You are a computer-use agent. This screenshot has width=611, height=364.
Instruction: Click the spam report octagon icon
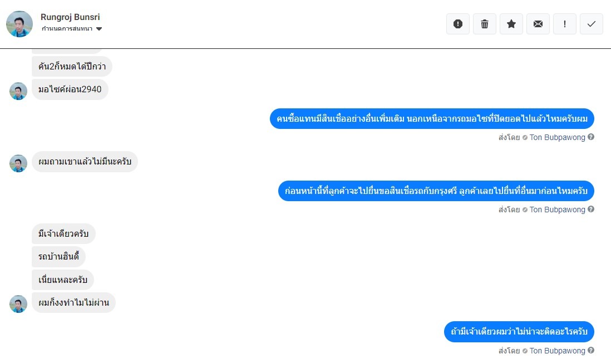(x=458, y=24)
